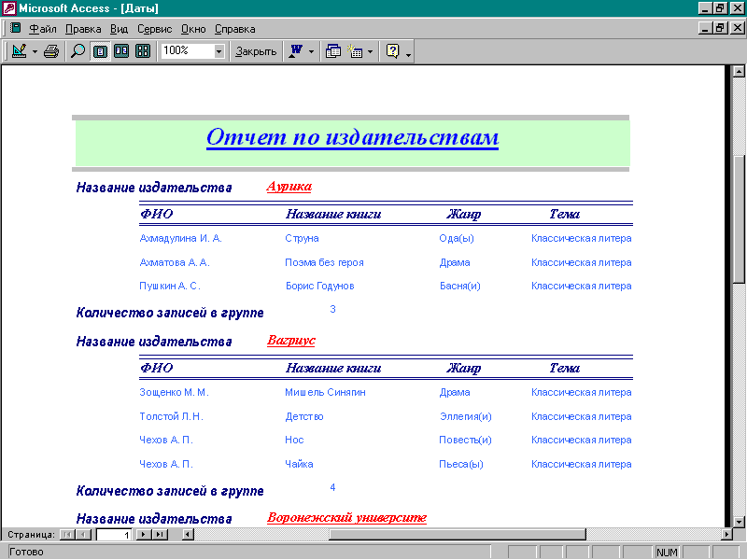747x560 pixels.
Task: Jump to the last page button
Action: coord(160,535)
